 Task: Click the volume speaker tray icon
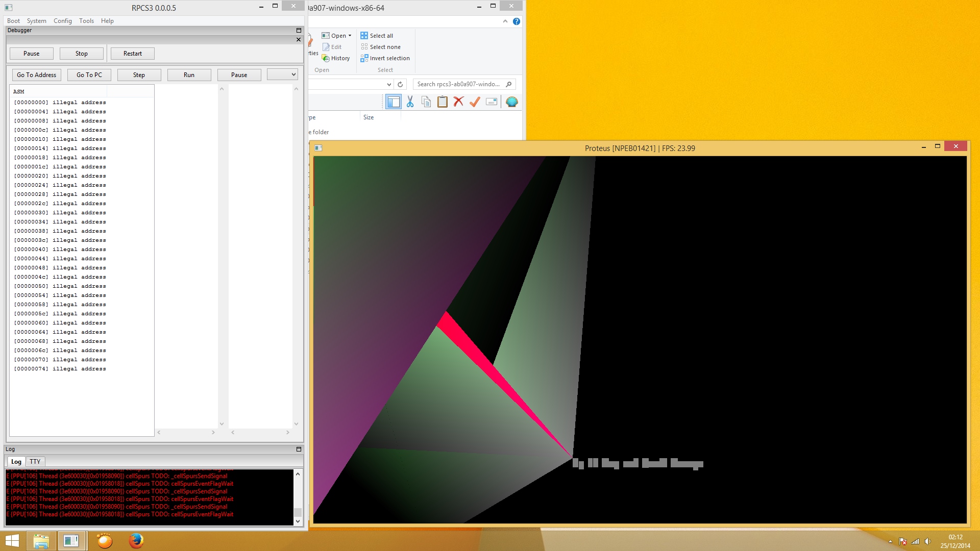point(927,541)
